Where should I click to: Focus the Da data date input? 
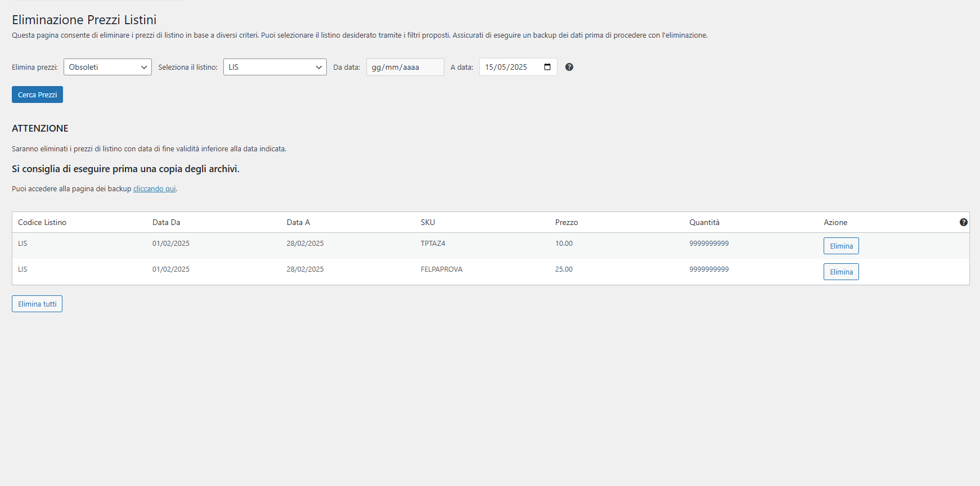click(405, 67)
